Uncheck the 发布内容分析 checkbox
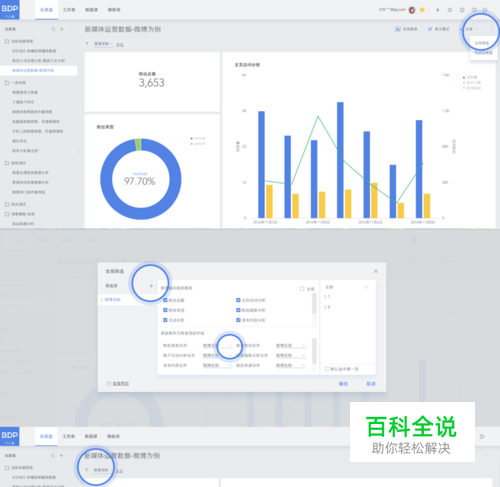This screenshot has width=500, height=487. click(238, 320)
